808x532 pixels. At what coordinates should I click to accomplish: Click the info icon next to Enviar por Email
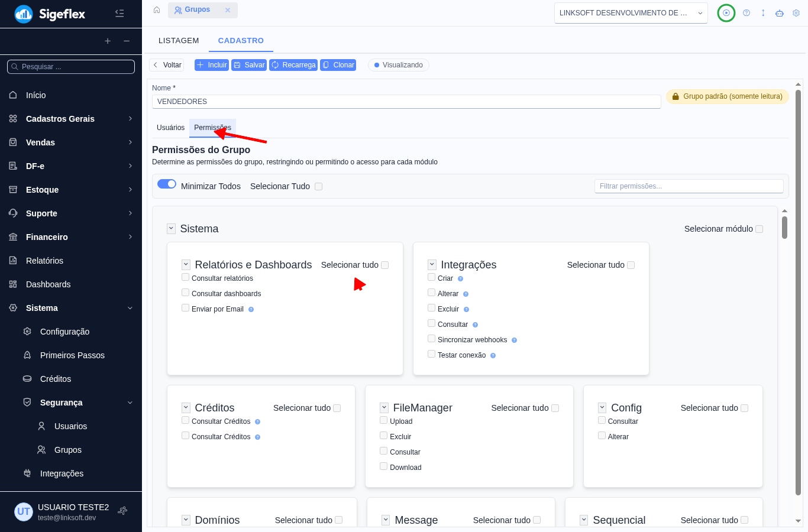tap(251, 309)
